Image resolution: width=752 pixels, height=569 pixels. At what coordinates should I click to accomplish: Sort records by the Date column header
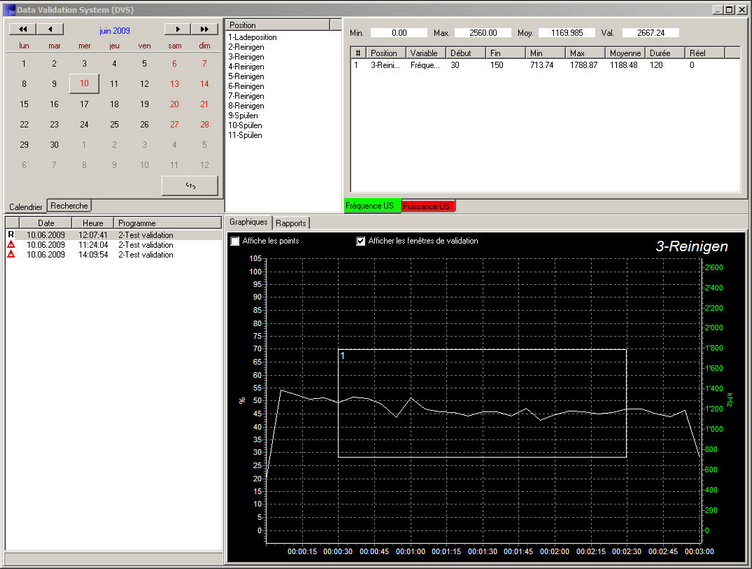46,223
